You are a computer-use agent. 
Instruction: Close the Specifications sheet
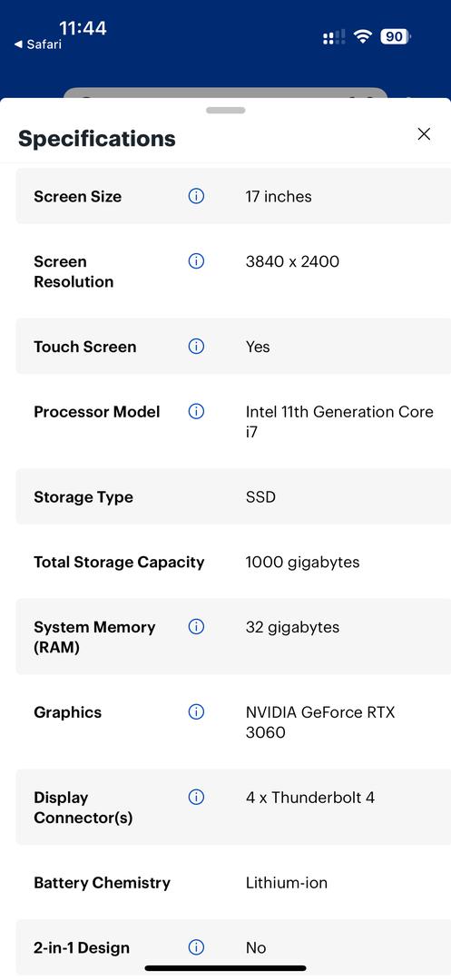point(424,133)
